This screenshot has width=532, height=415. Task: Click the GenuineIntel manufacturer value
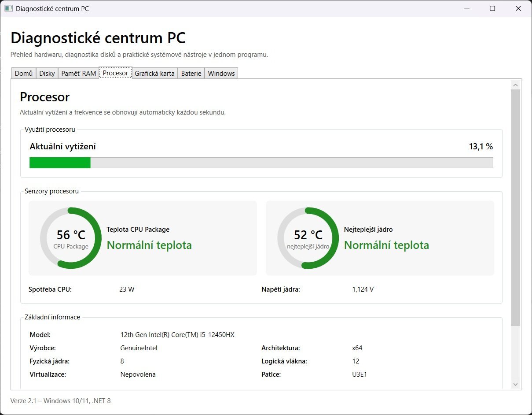pyautogui.click(x=139, y=348)
